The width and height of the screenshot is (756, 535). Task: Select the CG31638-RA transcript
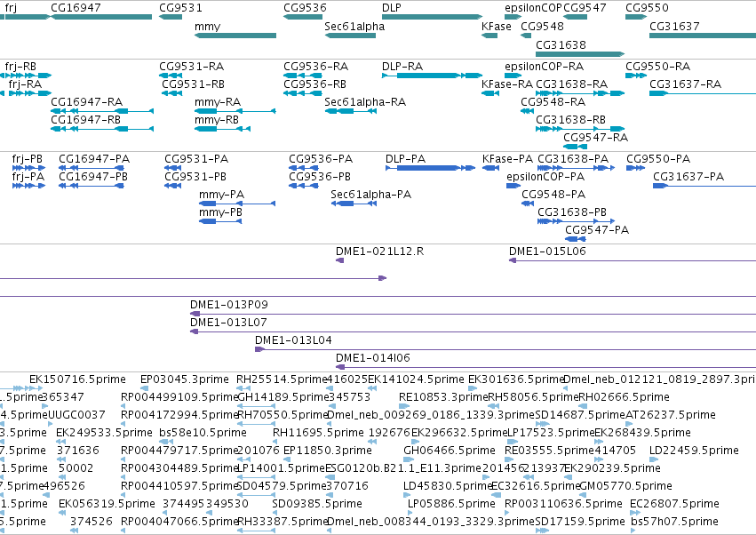(x=580, y=93)
